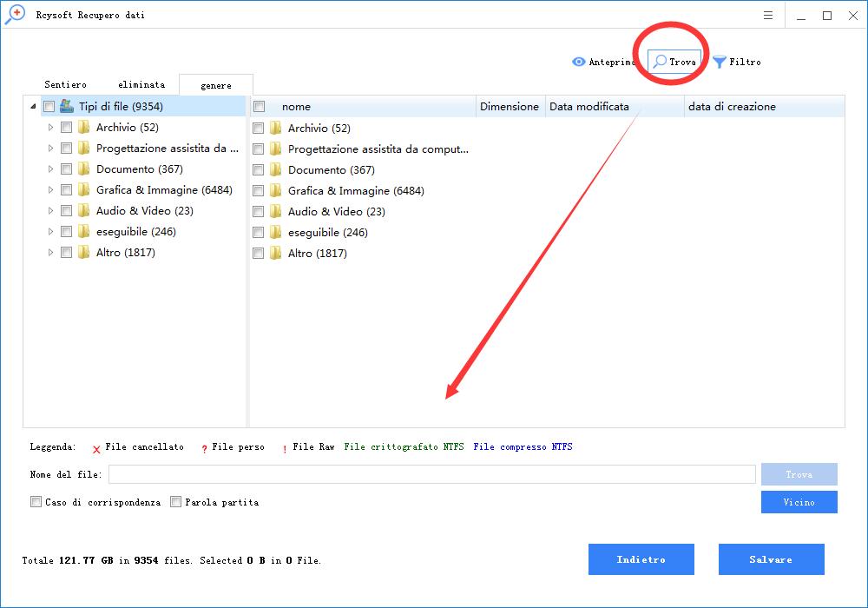Image resolution: width=868 pixels, height=608 pixels.
Task: Open the Anteprima preview eye icon
Action: coord(579,62)
